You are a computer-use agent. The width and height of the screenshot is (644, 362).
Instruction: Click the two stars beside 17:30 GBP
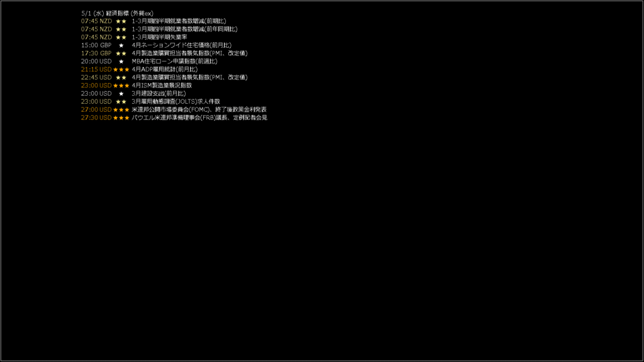[x=121, y=53]
